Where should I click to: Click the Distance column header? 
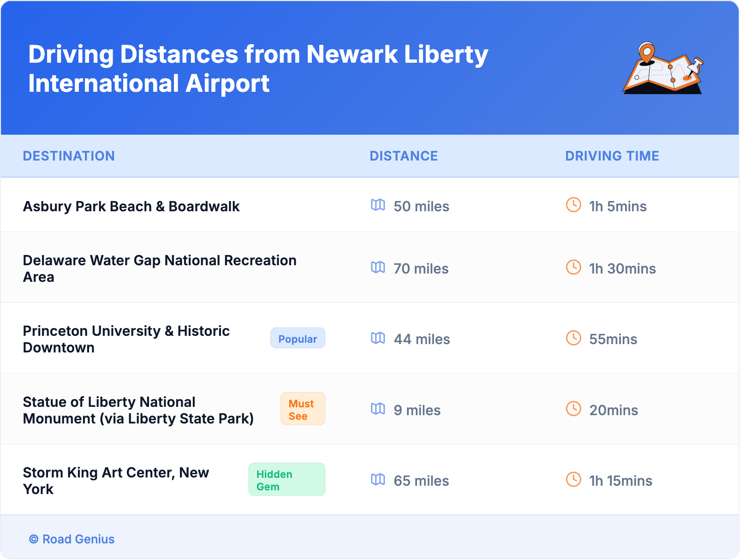coord(404,156)
